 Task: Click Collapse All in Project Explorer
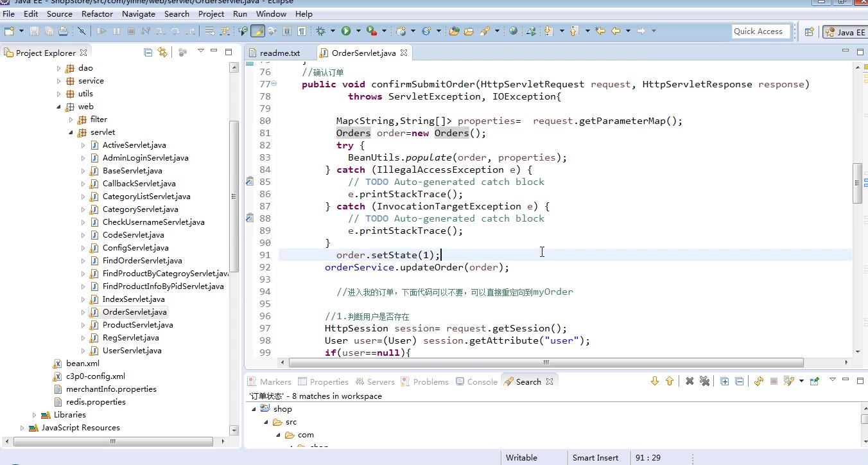(148, 53)
